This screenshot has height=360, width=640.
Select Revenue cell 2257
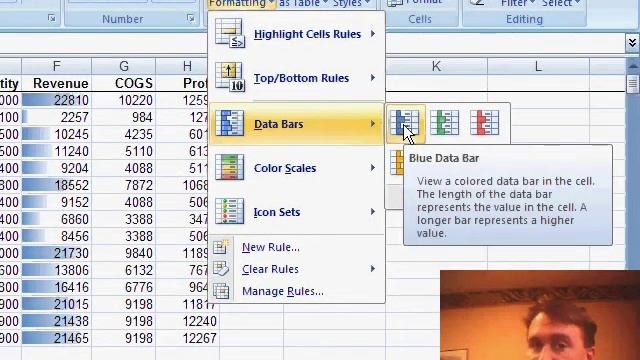coord(56,117)
